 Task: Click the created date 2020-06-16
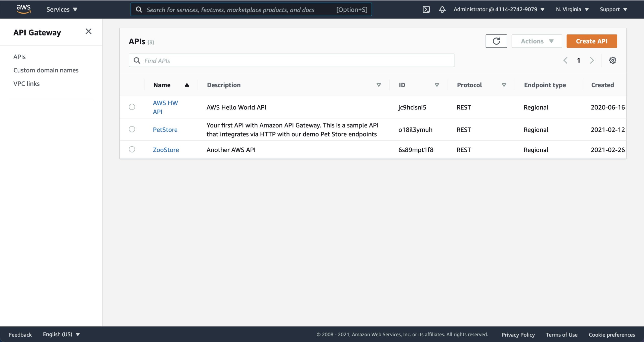(608, 107)
